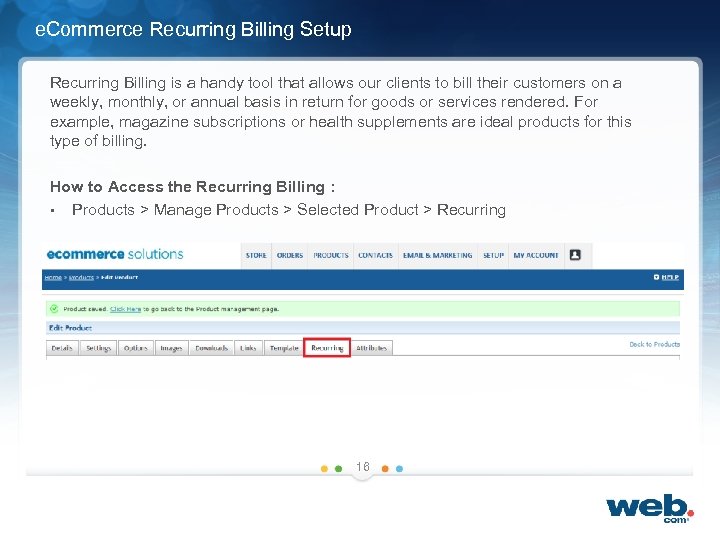Switch to the Attributes tab
Image resolution: width=720 pixels, height=540 pixels.
371,348
